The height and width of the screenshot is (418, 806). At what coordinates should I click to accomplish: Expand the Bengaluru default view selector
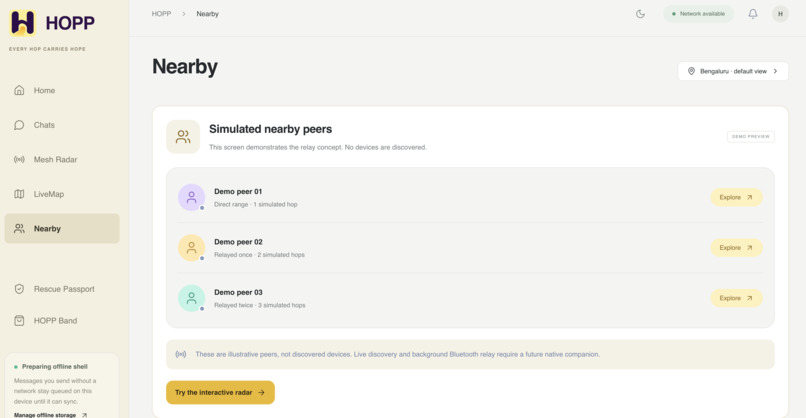coord(732,71)
